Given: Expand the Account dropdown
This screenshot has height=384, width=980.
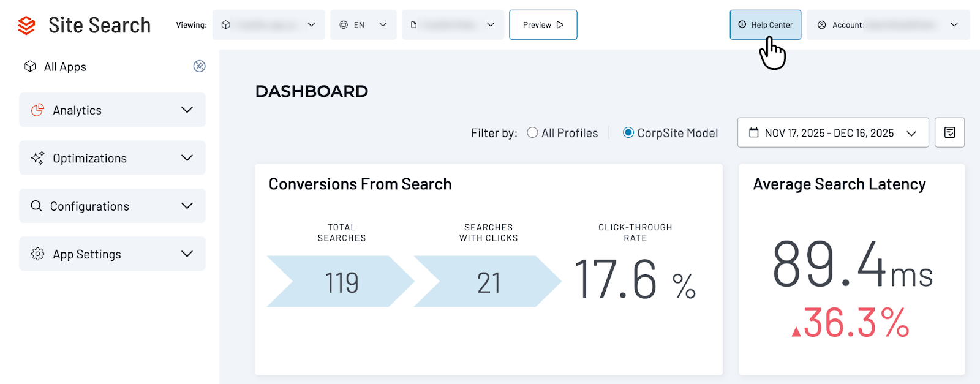Looking at the screenshot, I should [888, 24].
